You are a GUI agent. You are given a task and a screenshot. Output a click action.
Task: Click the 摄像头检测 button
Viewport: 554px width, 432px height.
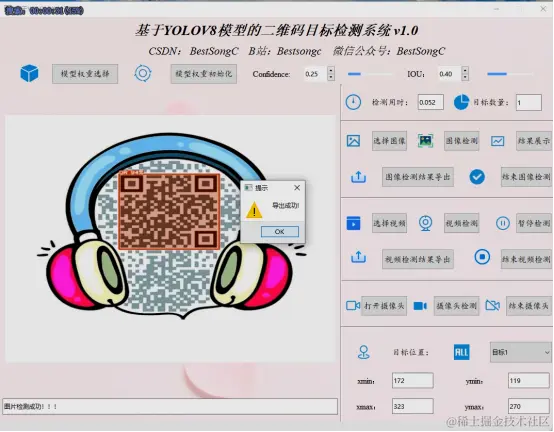456,306
